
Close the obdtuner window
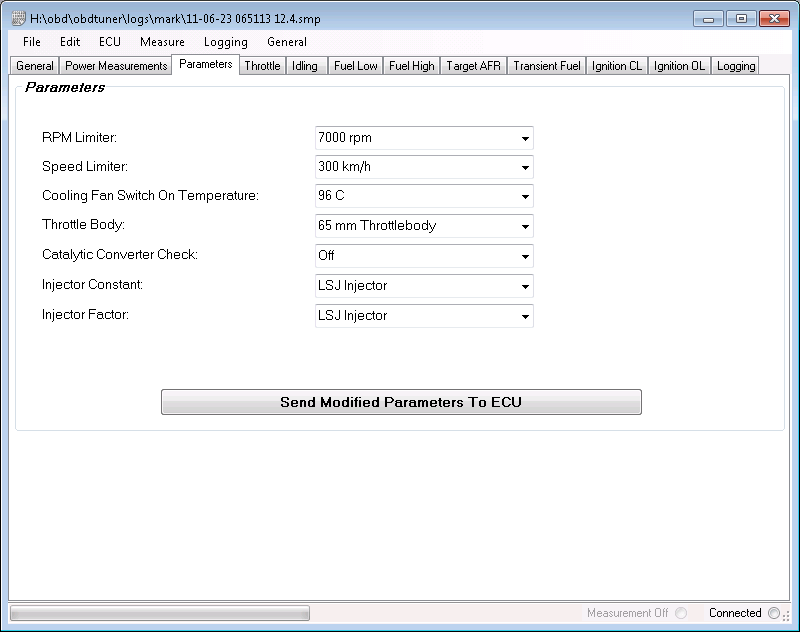[x=774, y=19]
